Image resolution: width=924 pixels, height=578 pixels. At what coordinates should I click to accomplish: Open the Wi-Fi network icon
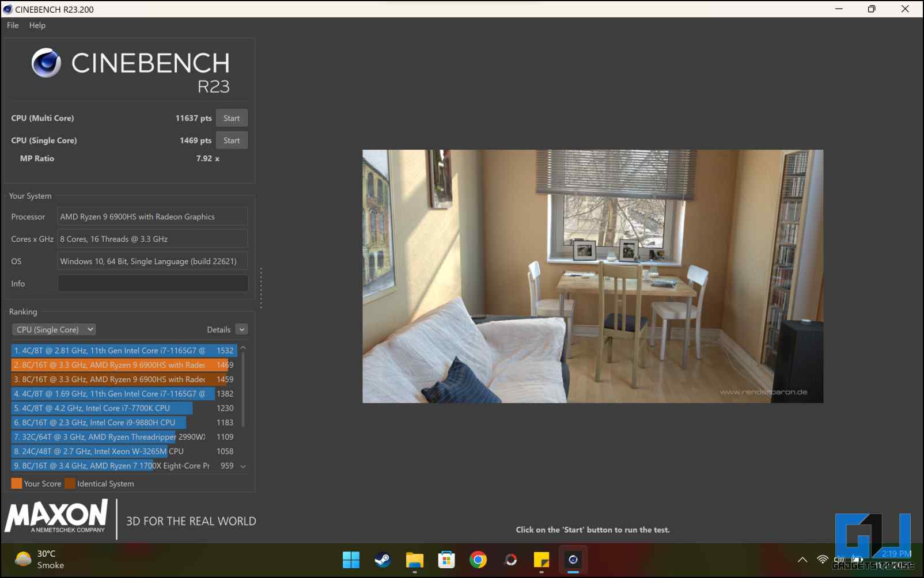823,560
